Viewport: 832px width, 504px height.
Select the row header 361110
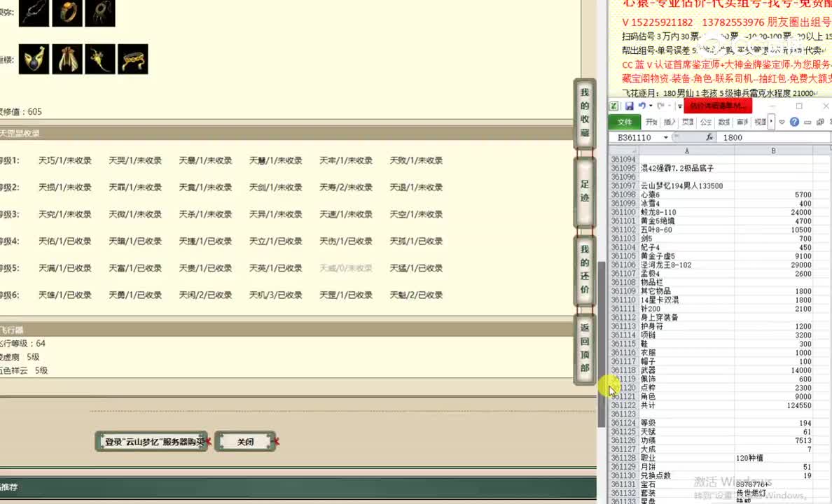coord(623,300)
